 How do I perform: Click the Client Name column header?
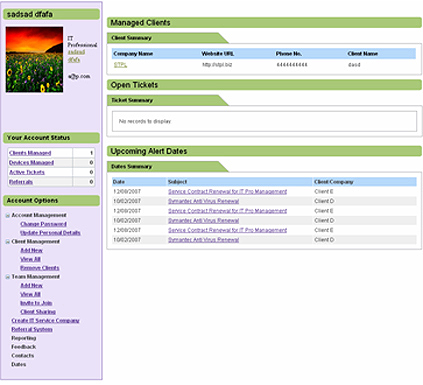pos(363,54)
